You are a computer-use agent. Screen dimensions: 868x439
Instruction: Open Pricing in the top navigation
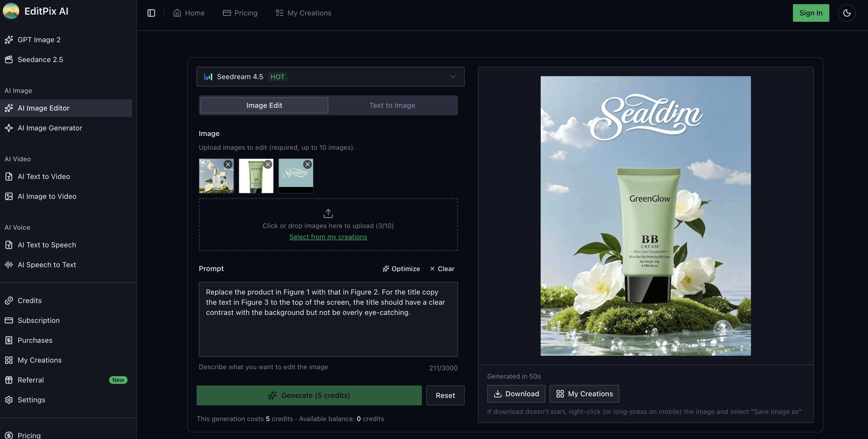(240, 13)
